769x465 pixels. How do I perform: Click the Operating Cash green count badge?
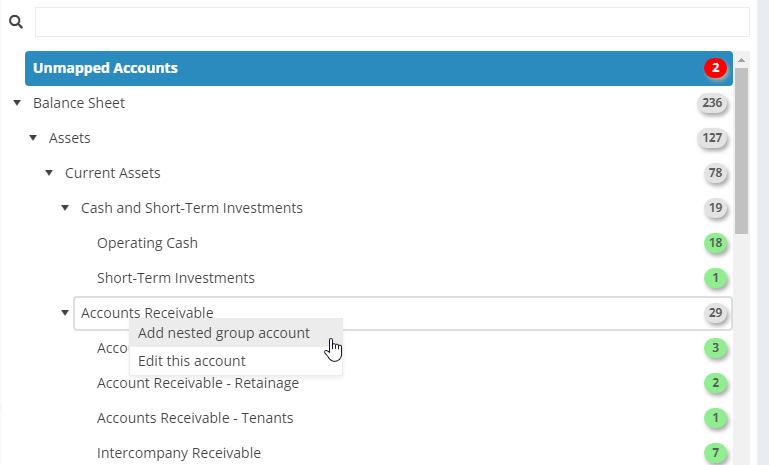pyautogui.click(x=715, y=243)
